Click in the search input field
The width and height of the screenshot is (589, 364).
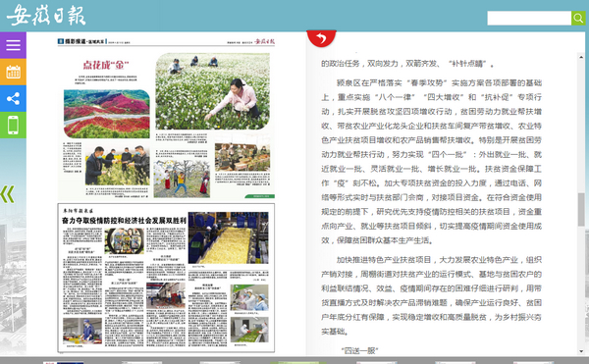pyautogui.click(x=529, y=18)
